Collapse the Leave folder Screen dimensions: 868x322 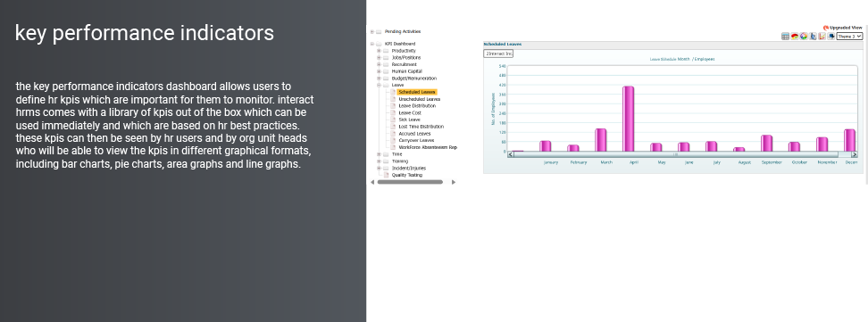(380, 86)
